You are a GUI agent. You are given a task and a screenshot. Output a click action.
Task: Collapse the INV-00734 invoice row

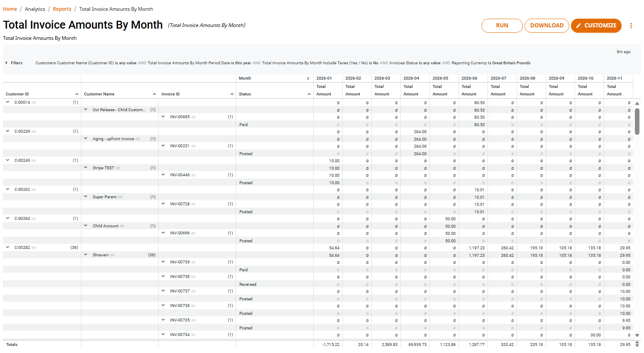click(x=163, y=334)
